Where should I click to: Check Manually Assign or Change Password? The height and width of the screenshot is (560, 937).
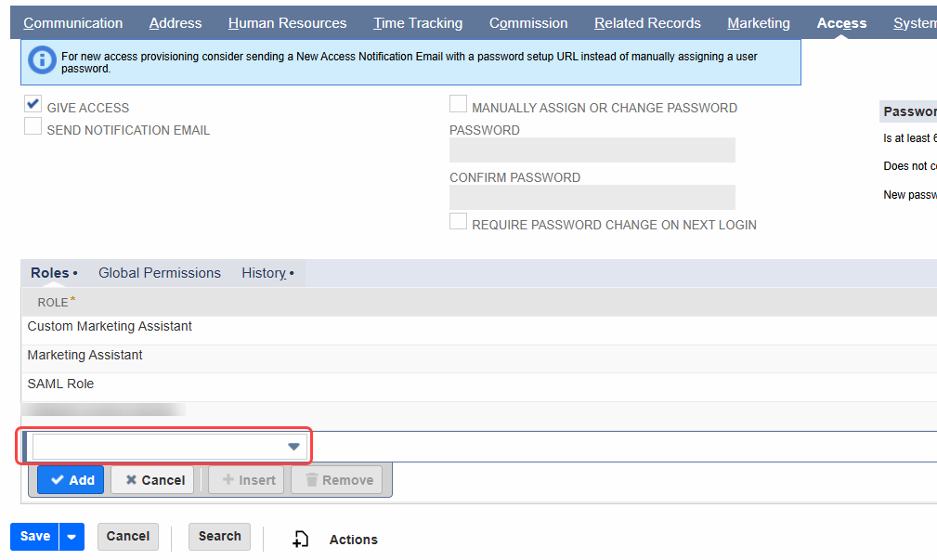[458, 105]
